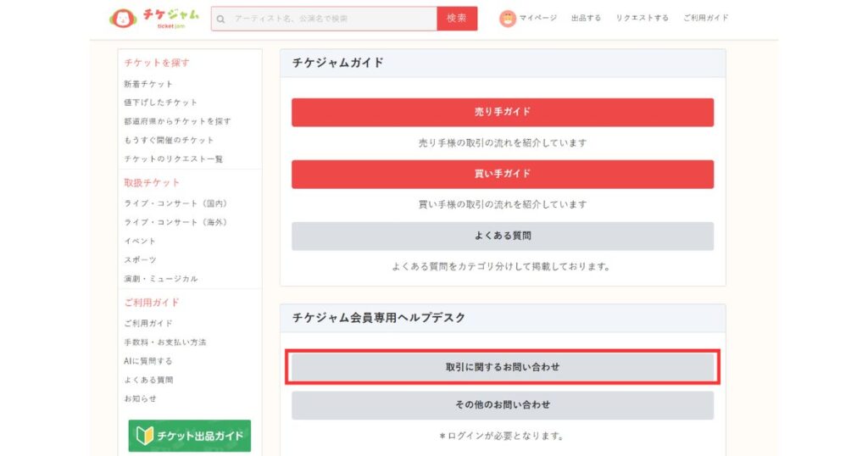The image size is (868, 456).
Task: Click the 買い手ガイド red button
Action: (x=503, y=175)
